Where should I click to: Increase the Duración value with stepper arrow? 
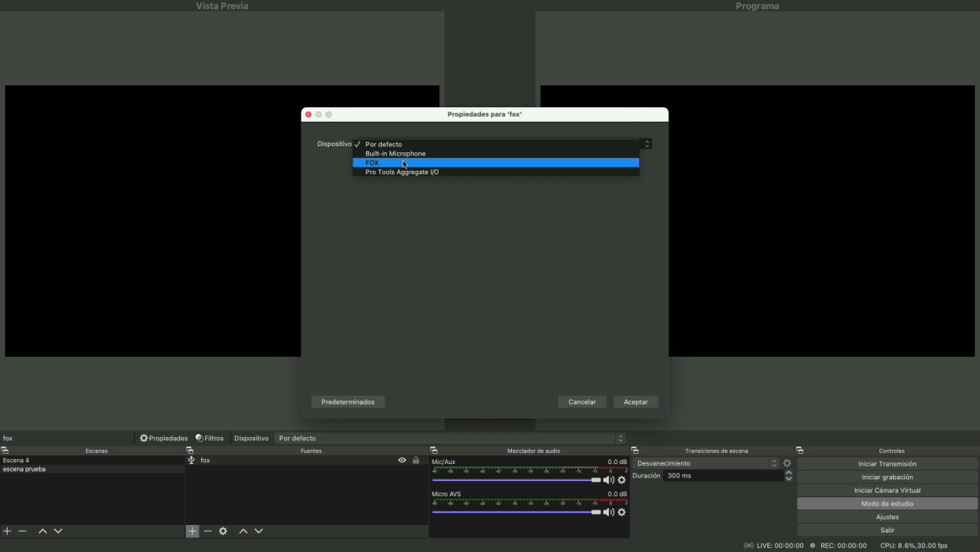[x=789, y=473]
